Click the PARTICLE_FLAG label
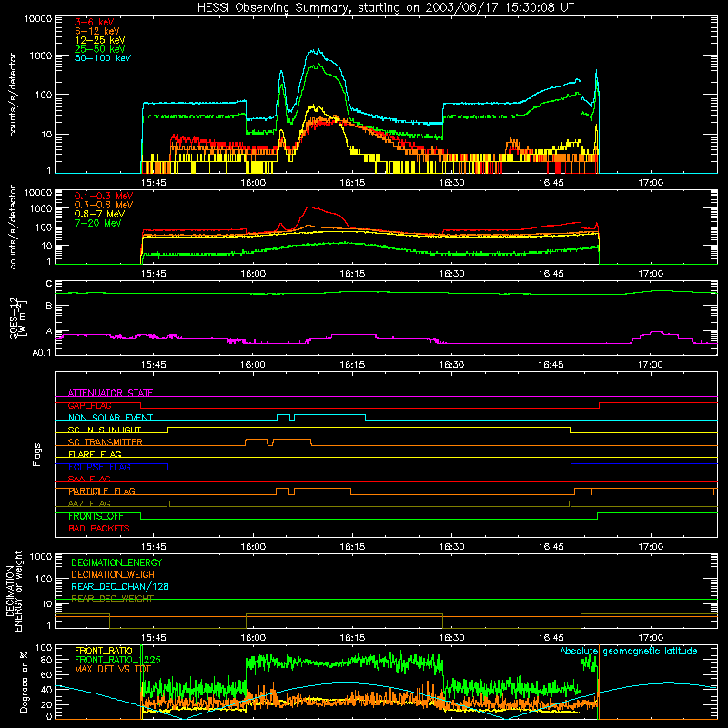 point(102,491)
